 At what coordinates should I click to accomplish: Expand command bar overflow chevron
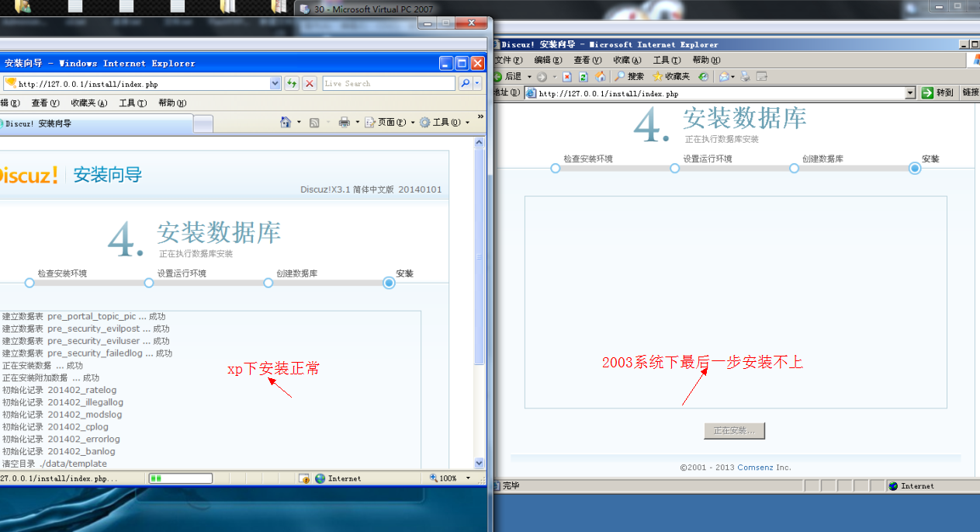click(480, 118)
